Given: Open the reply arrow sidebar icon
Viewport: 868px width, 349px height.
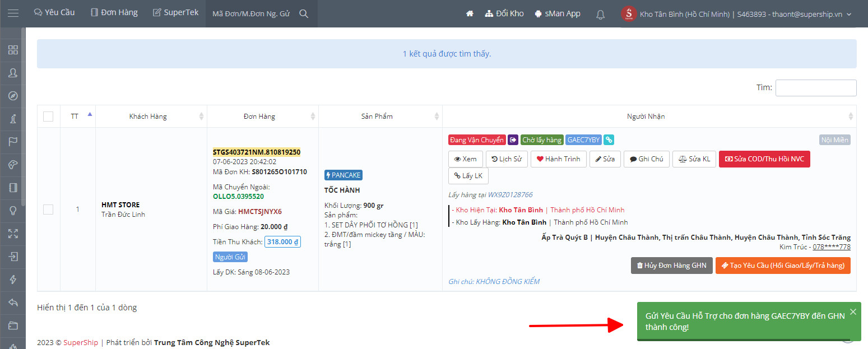Looking at the screenshot, I should pyautogui.click(x=13, y=303).
